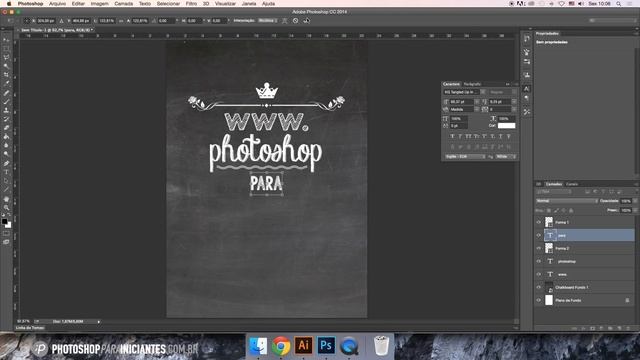Hide the Forma 2 layer
Viewport: 640px width, 360px height.
538,248
